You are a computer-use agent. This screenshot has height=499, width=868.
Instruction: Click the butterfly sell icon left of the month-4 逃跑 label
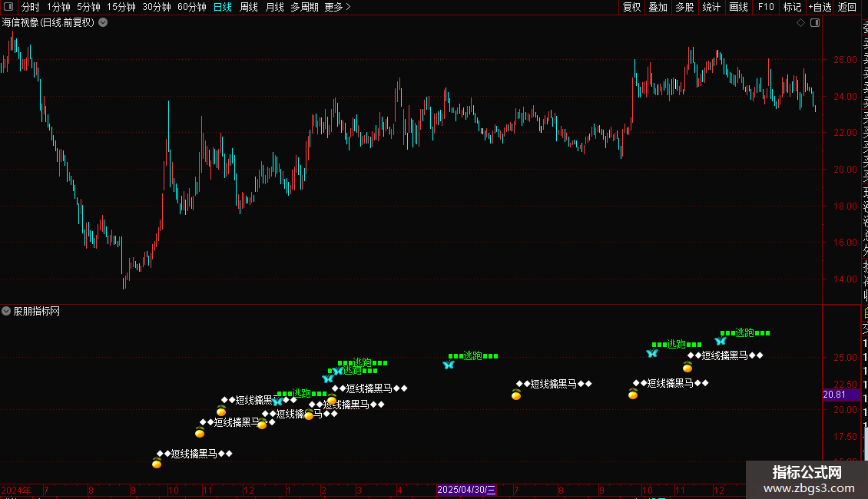point(449,365)
